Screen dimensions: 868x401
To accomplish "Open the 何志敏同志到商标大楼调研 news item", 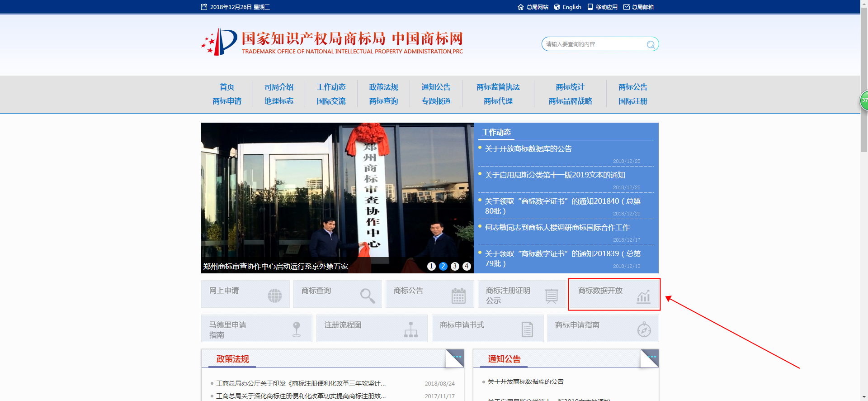I will pyautogui.click(x=557, y=228).
